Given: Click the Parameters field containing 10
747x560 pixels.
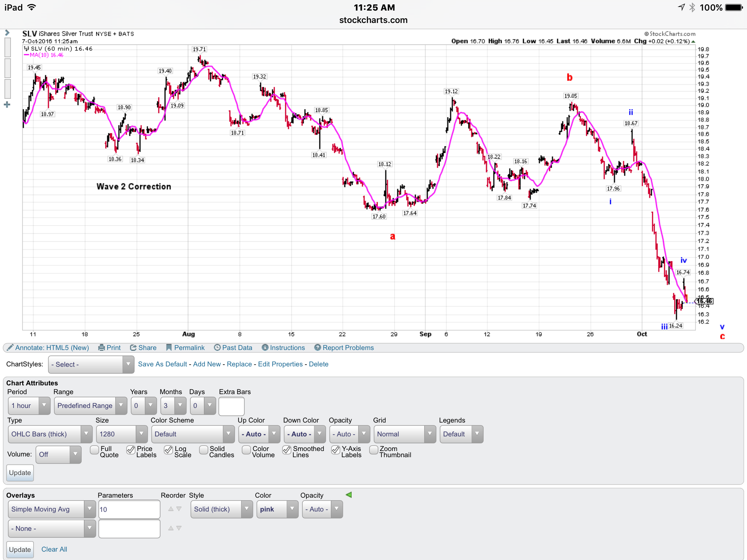Looking at the screenshot, I should (x=129, y=509).
